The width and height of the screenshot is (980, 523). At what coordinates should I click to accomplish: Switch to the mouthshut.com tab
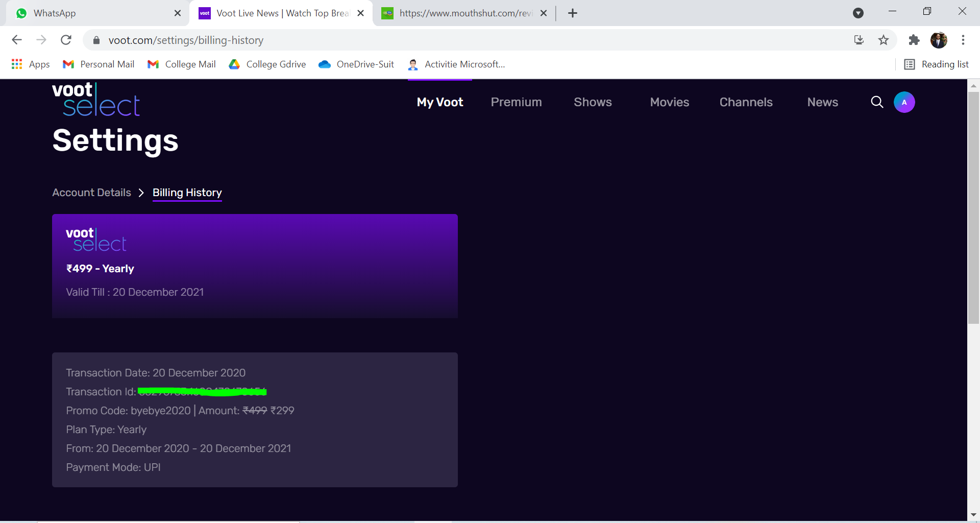pyautogui.click(x=464, y=13)
